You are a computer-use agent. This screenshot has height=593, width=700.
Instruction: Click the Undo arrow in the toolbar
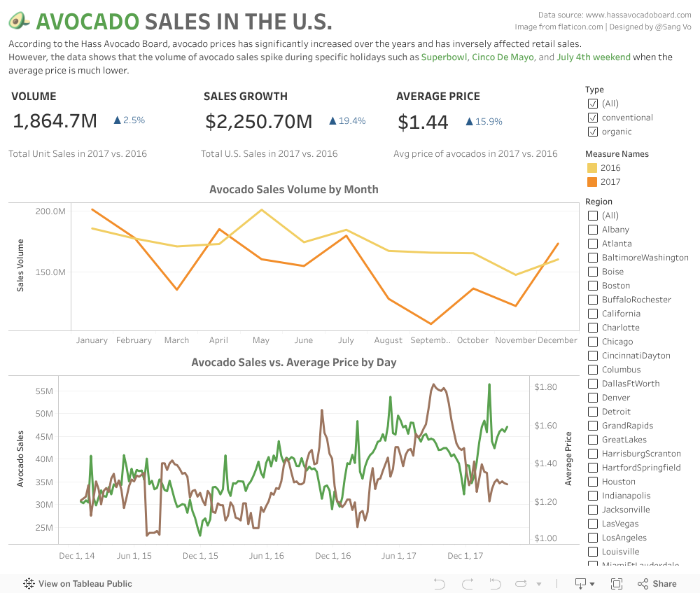439,583
